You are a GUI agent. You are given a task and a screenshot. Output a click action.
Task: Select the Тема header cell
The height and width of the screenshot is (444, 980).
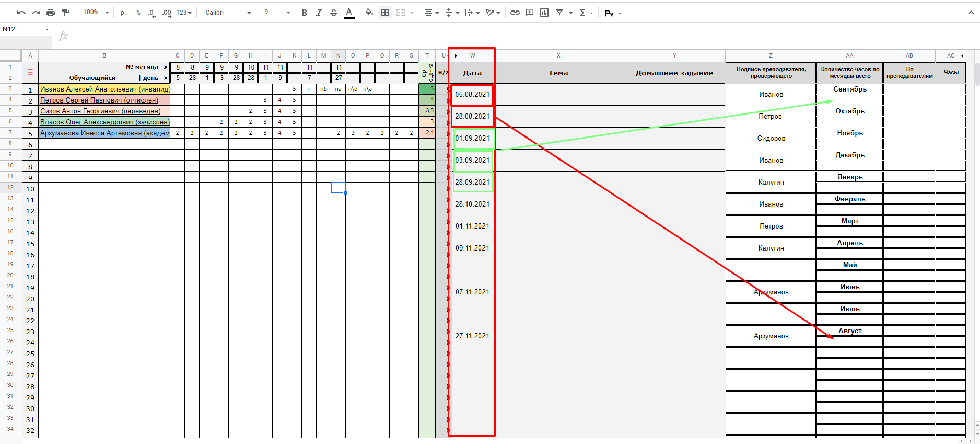pyautogui.click(x=558, y=73)
